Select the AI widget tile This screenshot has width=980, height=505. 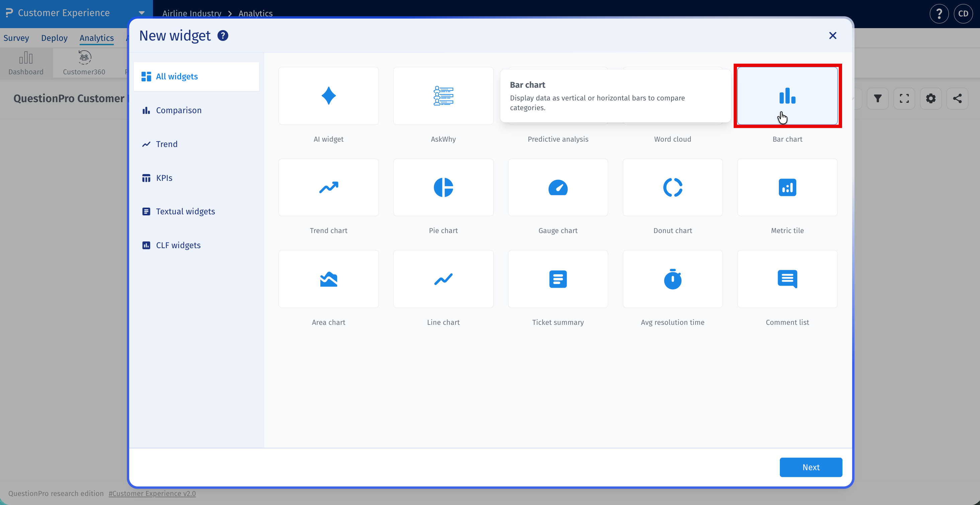coord(328,95)
